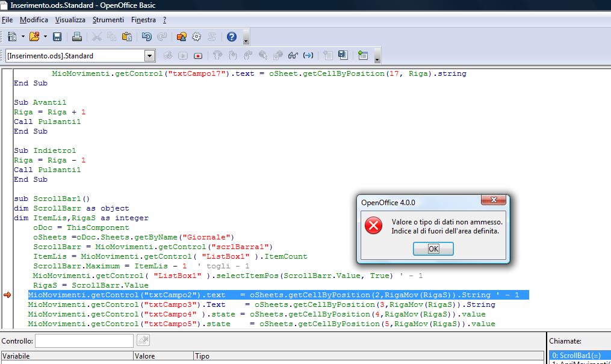
Task: Open the Visualizza menu
Action: [70, 20]
